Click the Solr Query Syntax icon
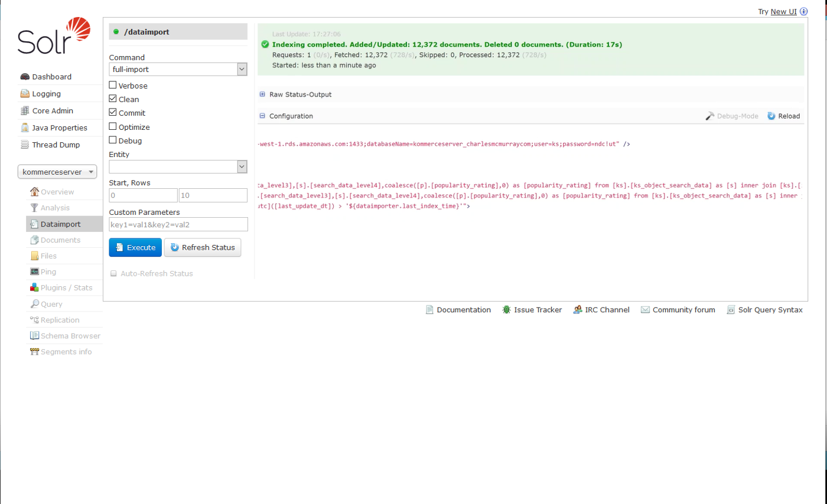 [731, 310]
